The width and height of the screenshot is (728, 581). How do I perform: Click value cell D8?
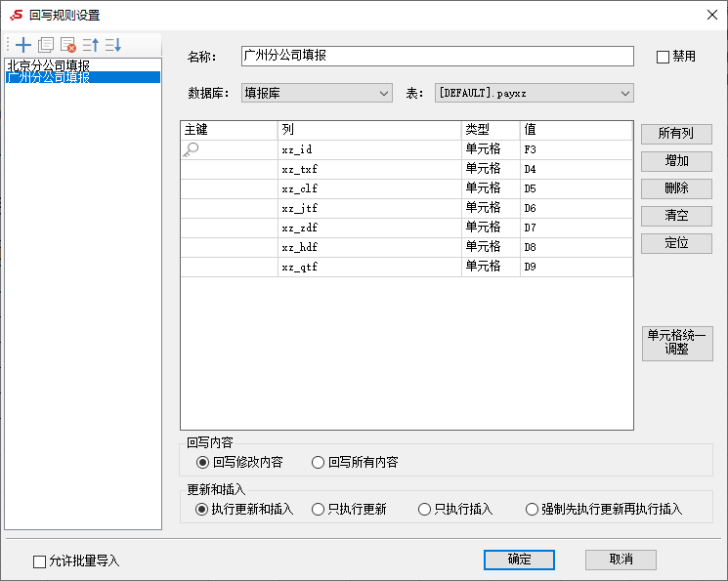[x=577, y=247]
